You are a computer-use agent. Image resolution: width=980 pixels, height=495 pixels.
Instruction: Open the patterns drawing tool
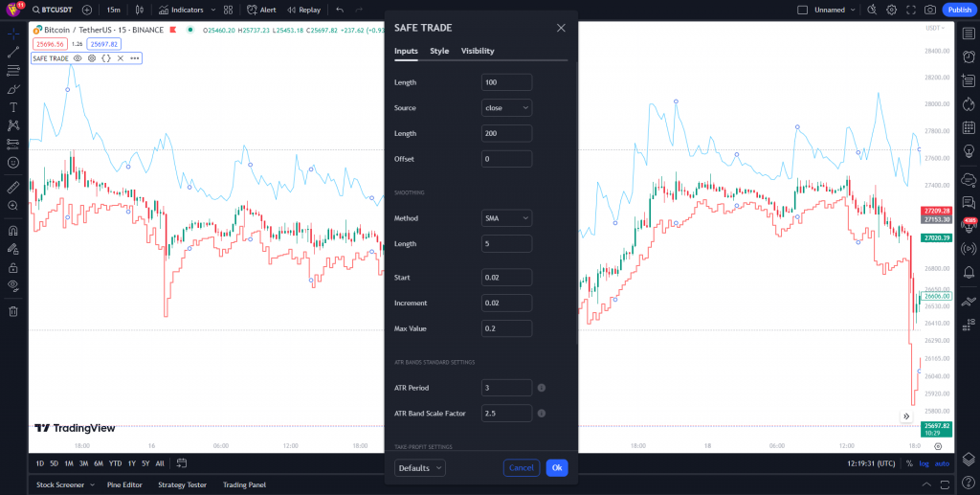(13, 125)
